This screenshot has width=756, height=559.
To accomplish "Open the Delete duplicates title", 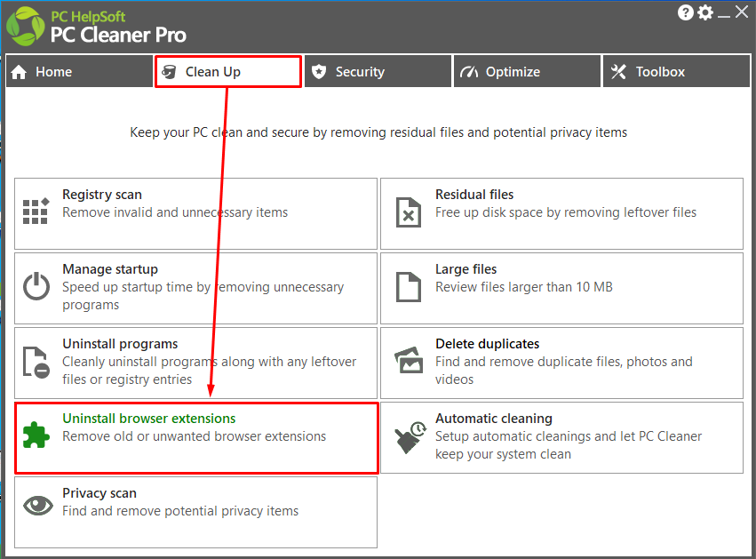I will coord(488,344).
